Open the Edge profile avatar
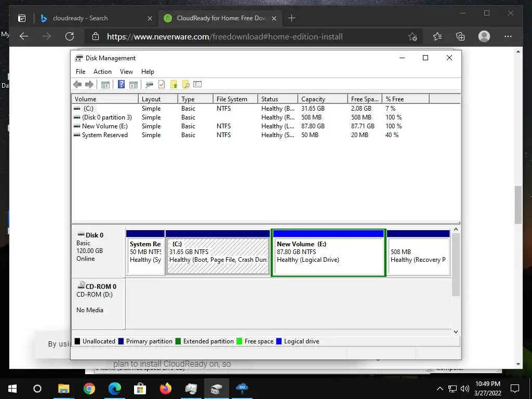This screenshot has width=532, height=399. [484, 36]
